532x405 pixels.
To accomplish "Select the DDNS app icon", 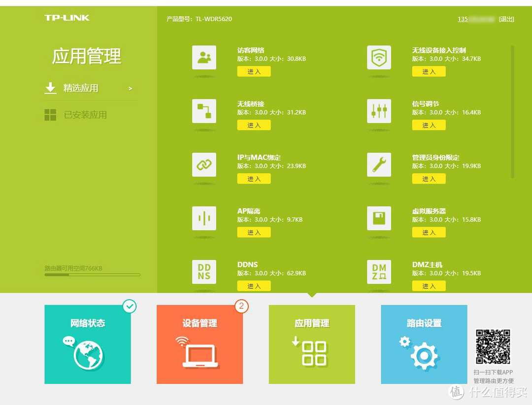I will coord(204,272).
